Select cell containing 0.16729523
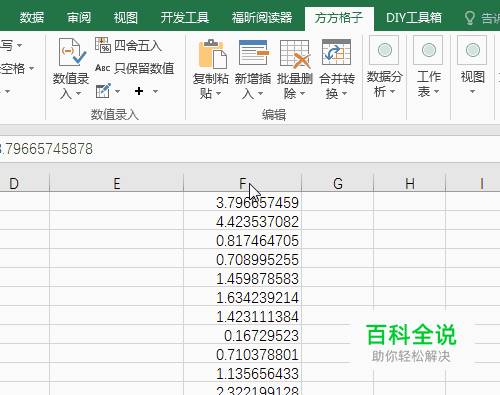Screen dimensions: 500x395 (x=242, y=334)
